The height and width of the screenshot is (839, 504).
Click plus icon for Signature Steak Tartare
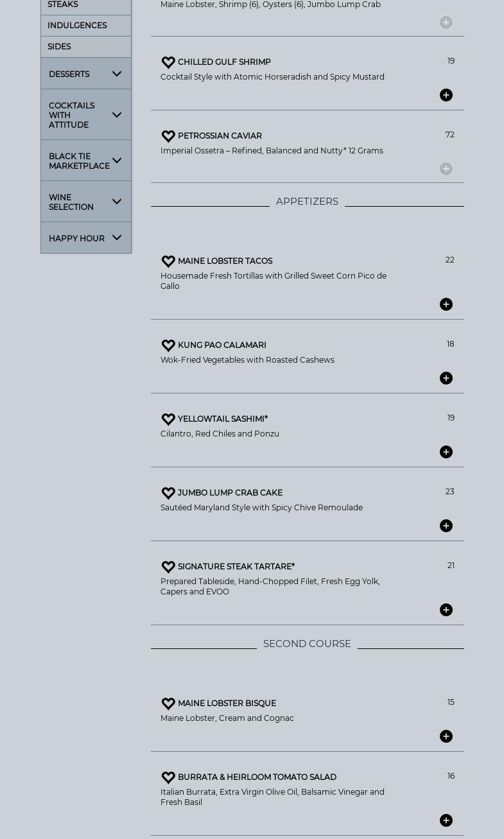point(446,610)
